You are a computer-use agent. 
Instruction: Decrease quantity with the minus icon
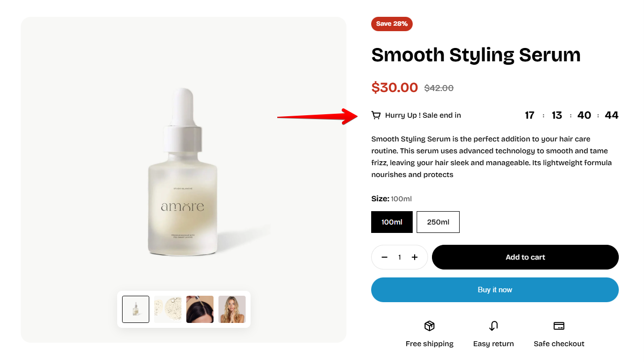(x=385, y=257)
